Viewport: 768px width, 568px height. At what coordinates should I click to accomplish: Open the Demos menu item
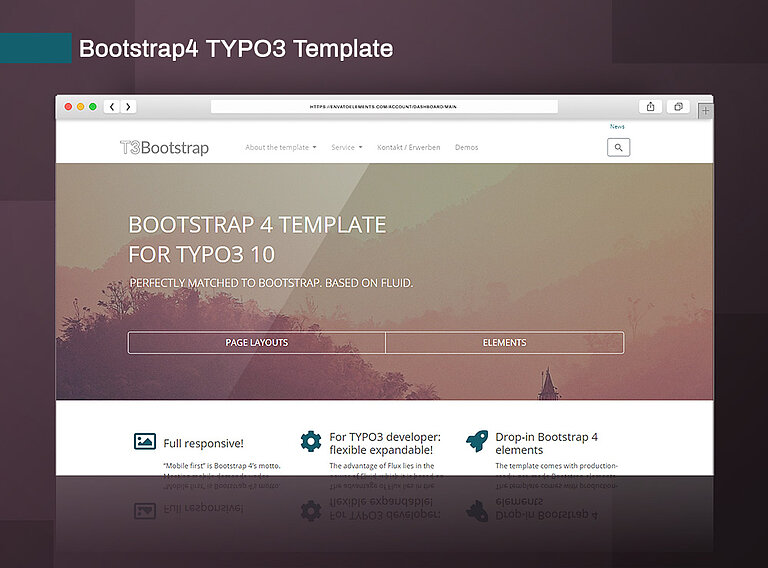pyautogui.click(x=466, y=147)
